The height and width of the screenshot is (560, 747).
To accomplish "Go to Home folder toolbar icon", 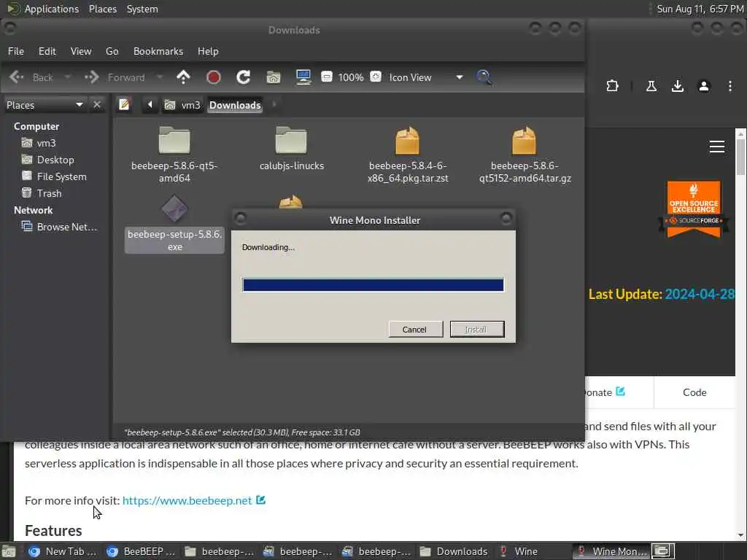I will (274, 77).
